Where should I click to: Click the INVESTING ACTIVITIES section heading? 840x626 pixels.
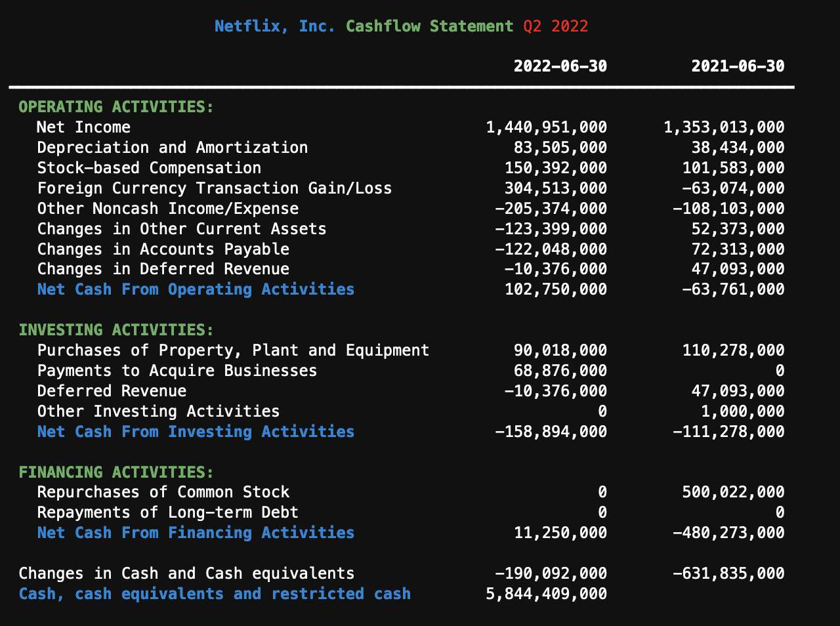click(116, 330)
